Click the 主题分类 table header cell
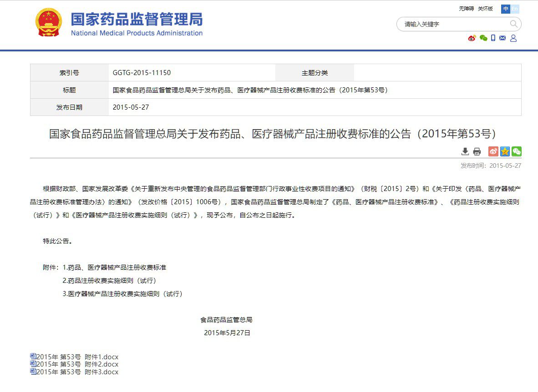 315,73
